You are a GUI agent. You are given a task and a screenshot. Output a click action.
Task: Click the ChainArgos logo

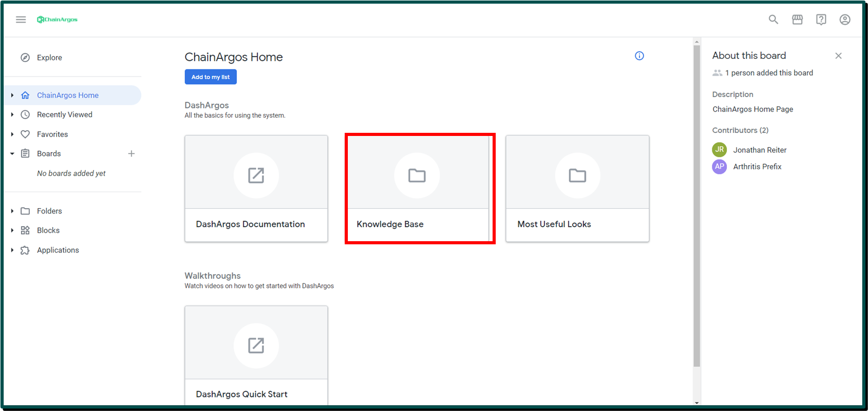click(x=57, y=19)
